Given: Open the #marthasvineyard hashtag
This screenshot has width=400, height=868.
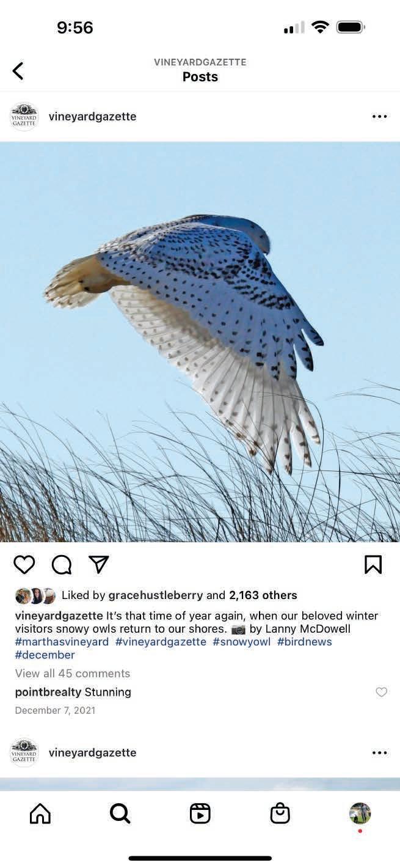Looking at the screenshot, I should tap(62, 642).
